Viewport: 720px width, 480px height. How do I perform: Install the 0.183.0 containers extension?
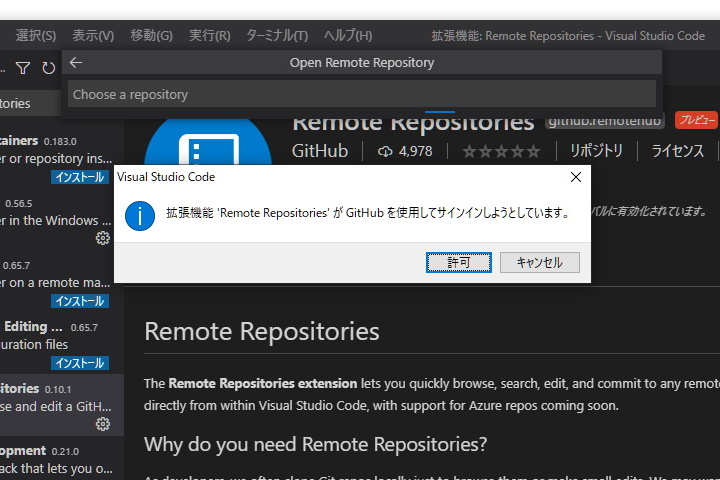[x=80, y=177]
